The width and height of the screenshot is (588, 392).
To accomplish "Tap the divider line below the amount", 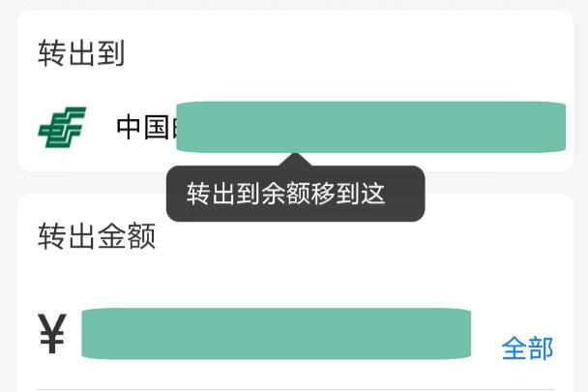I will tap(290, 389).
